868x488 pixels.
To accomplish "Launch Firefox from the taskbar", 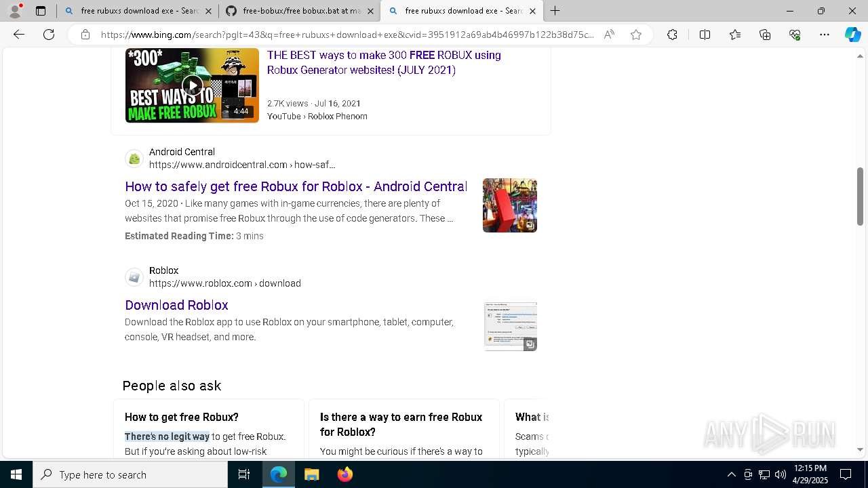I will [344, 474].
